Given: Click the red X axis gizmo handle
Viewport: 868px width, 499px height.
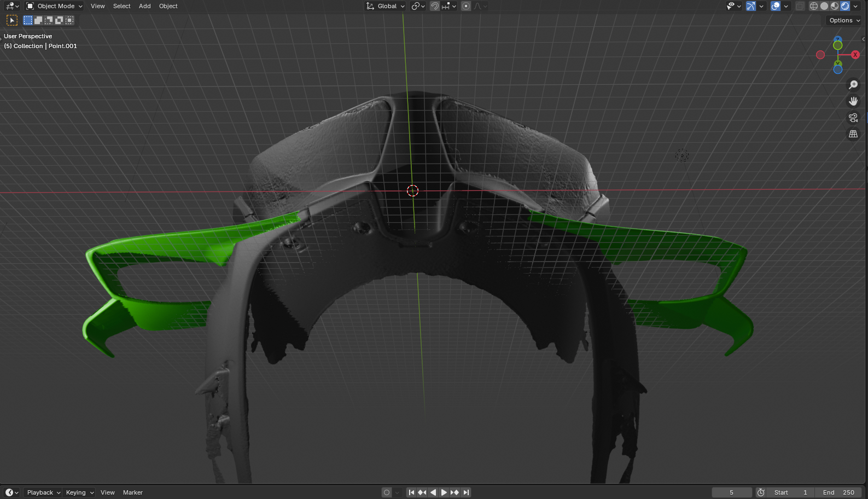Looking at the screenshot, I should (x=855, y=55).
